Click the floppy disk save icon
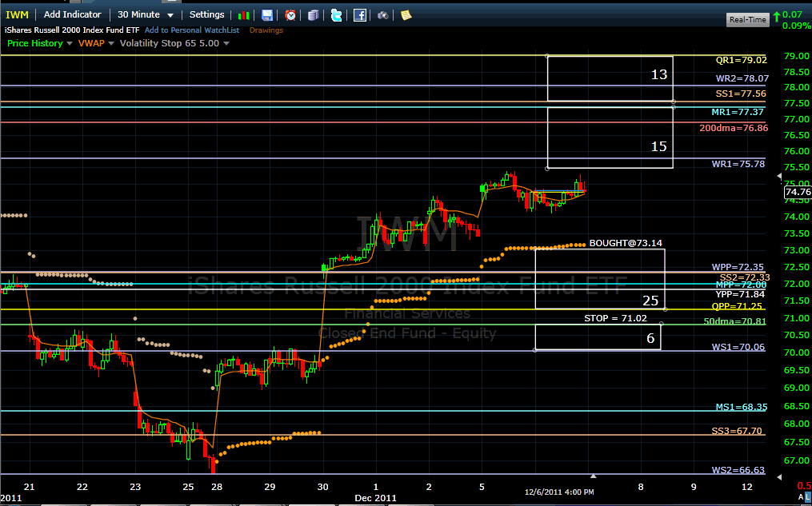812x506 pixels. pyautogui.click(x=266, y=15)
